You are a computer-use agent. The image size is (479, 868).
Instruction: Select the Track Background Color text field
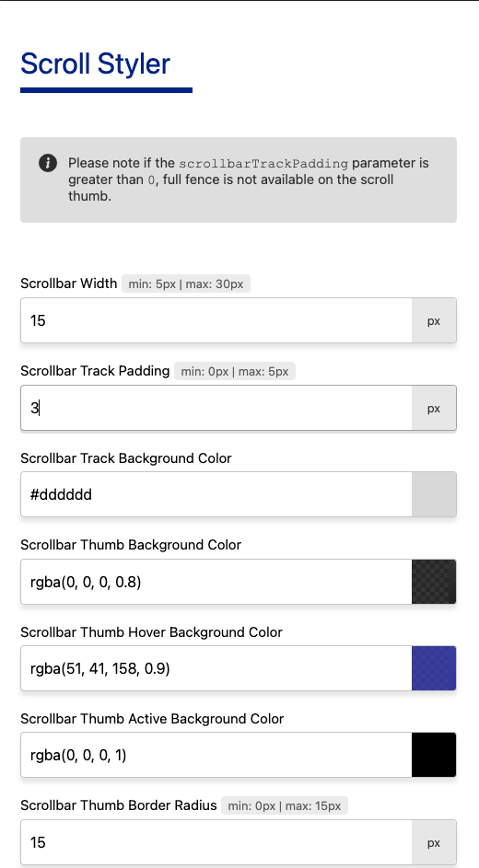pos(216,494)
